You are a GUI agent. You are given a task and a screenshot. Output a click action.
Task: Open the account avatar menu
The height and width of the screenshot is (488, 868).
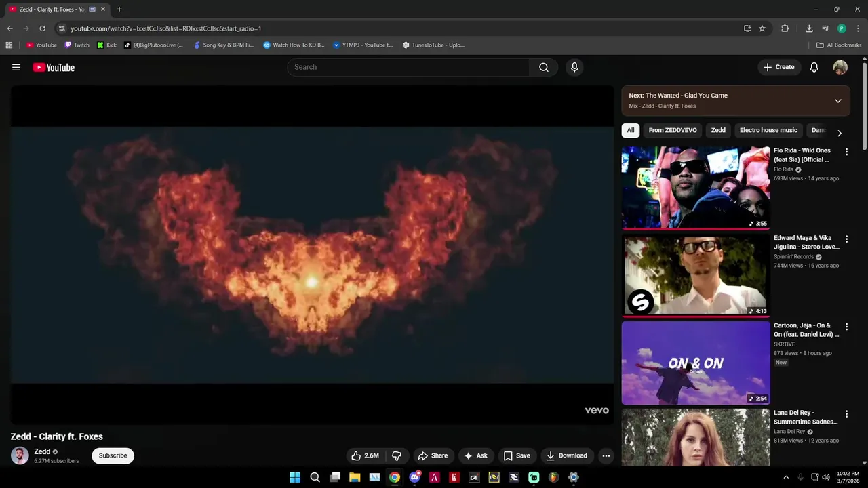[840, 67]
